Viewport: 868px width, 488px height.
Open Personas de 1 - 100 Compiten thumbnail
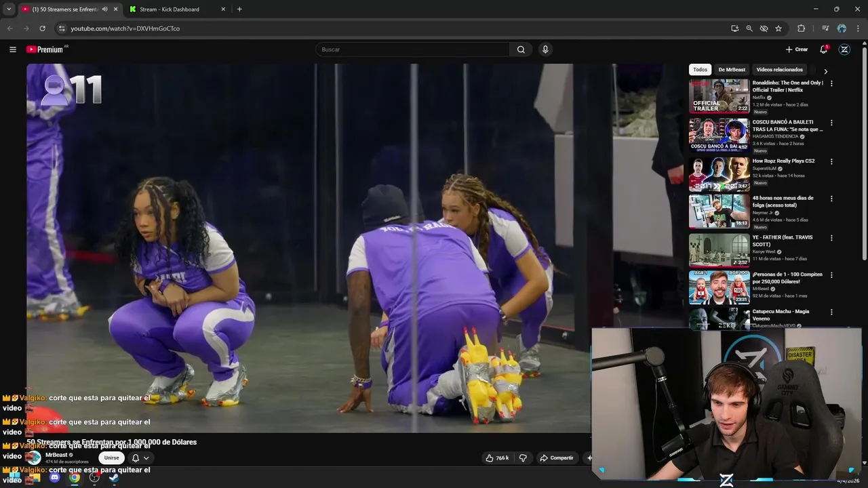coord(719,287)
